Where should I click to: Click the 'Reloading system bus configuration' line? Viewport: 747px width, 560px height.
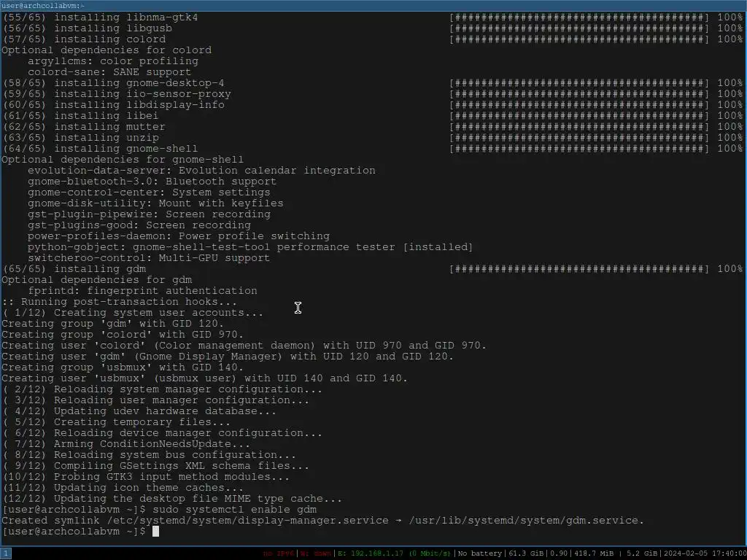click(x=149, y=455)
